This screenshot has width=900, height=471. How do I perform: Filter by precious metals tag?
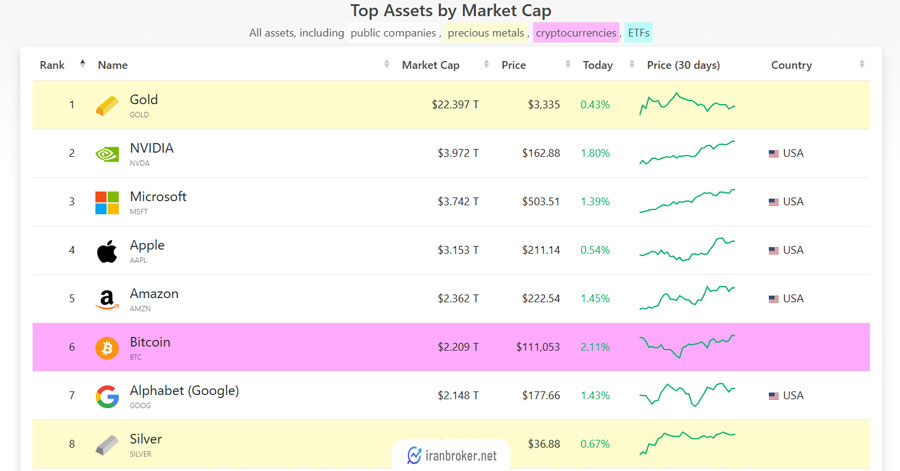[x=486, y=33]
